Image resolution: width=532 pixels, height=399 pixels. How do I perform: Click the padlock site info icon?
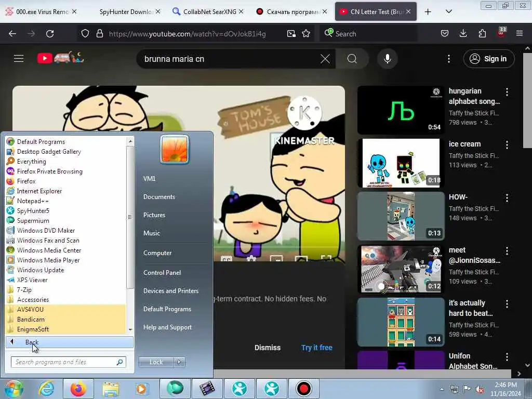[99, 34]
